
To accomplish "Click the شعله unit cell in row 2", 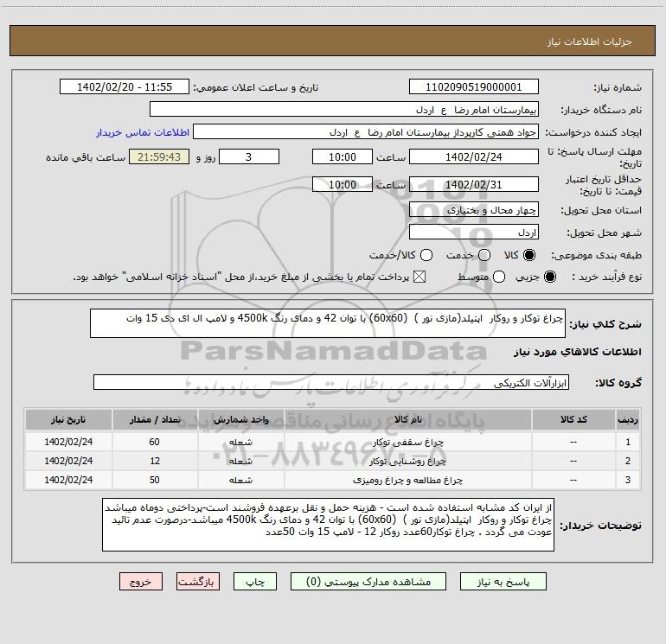I will coord(240,461).
